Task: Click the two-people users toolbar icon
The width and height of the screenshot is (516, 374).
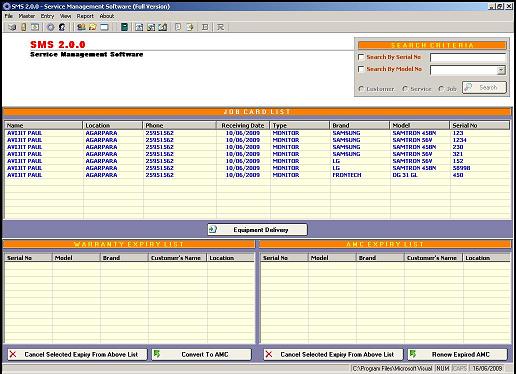Action: pyautogui.click(x=81, y=27)
